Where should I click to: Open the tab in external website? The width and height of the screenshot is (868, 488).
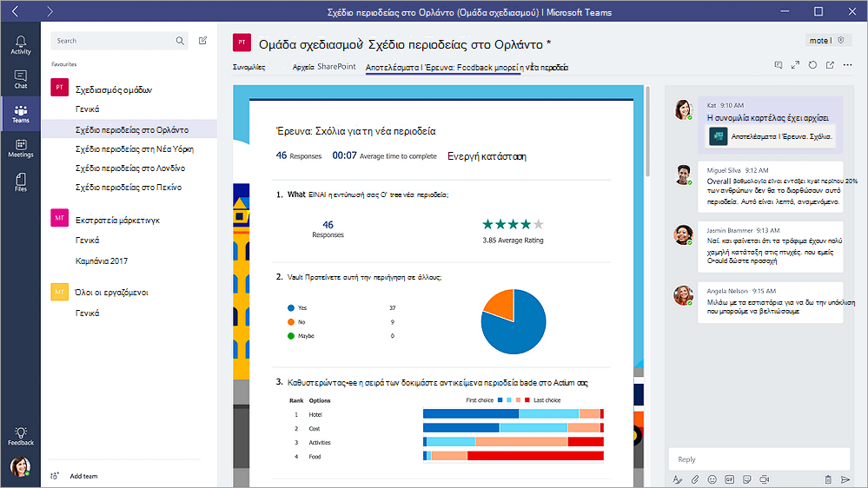tap(830, 65)
